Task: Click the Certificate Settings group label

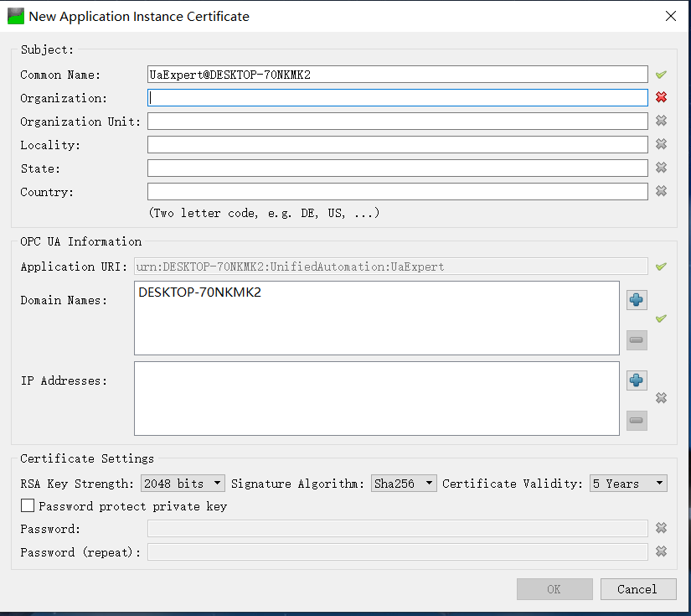Action: tap(87, 458)
